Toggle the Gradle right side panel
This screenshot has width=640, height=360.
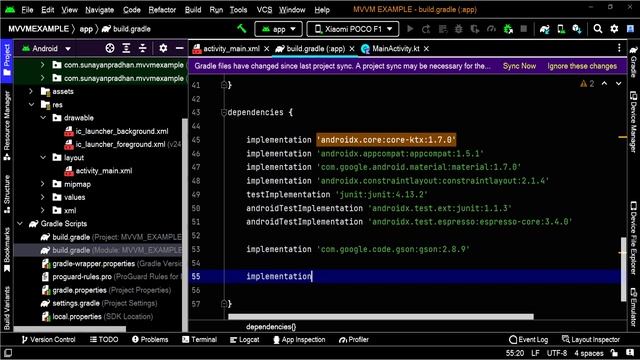click(x=633, y=62)
